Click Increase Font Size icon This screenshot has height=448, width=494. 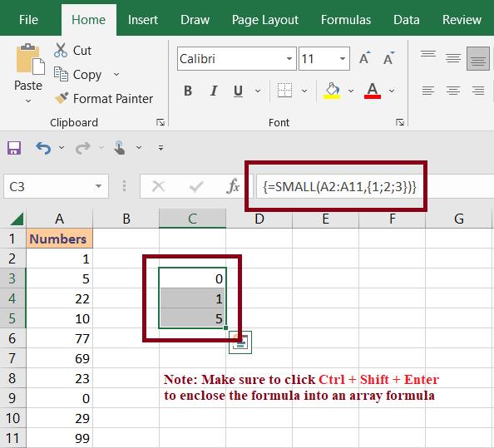coord(365,58)
